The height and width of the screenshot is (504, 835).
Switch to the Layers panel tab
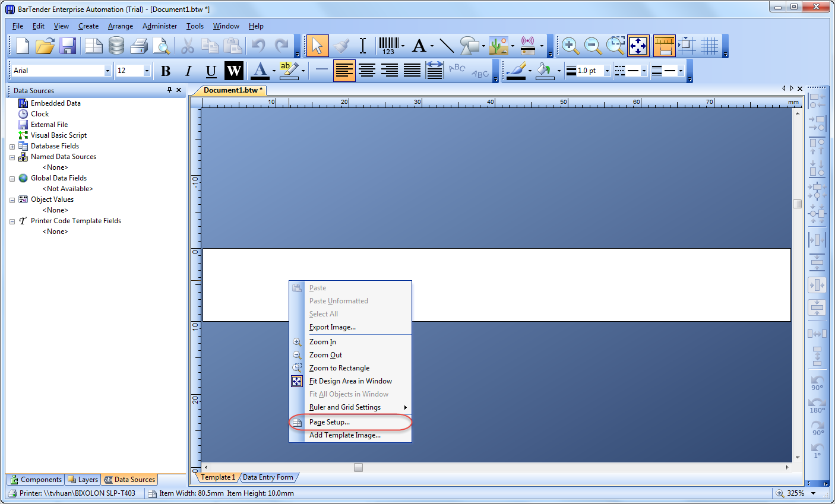click(83, 480)
